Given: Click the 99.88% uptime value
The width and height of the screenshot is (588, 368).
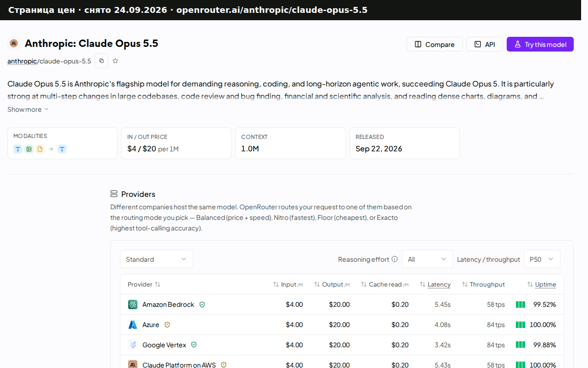Looking at the screenshot, I should (x=544, y=345).
